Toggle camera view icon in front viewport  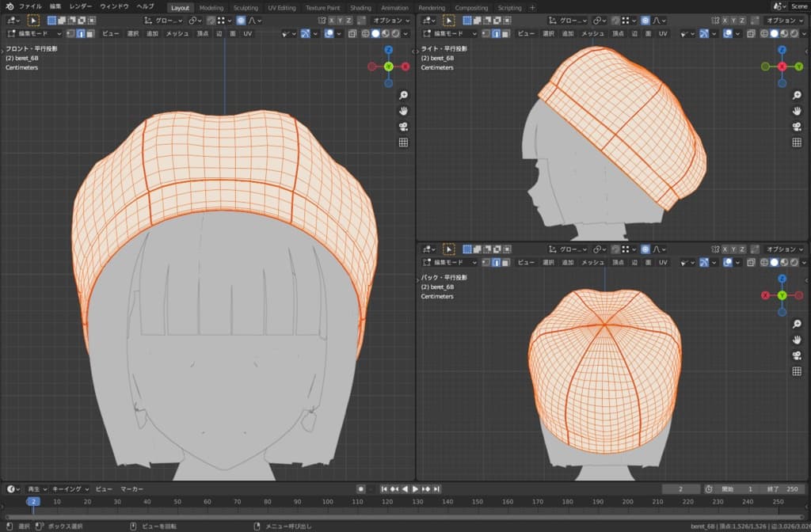[403, 127]
